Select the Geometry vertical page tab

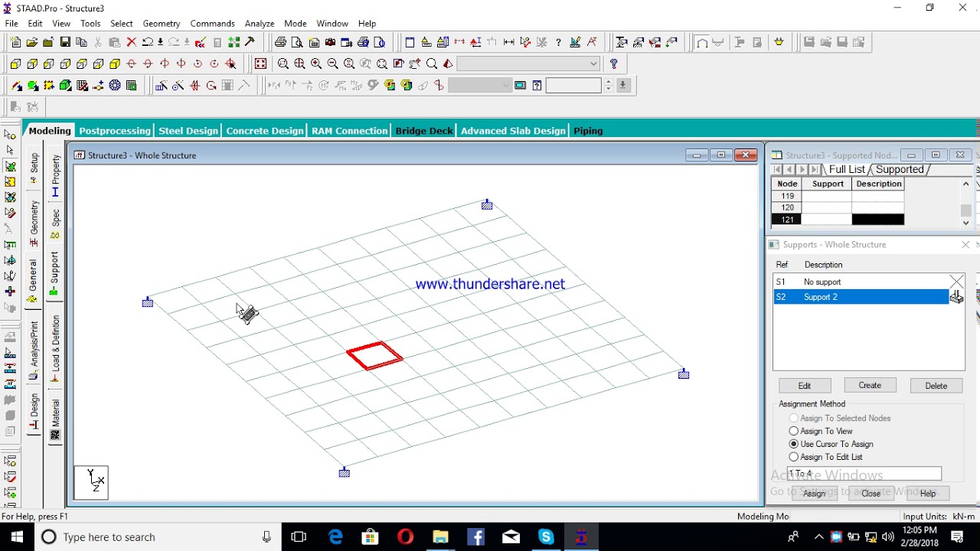tap(34, 223)
